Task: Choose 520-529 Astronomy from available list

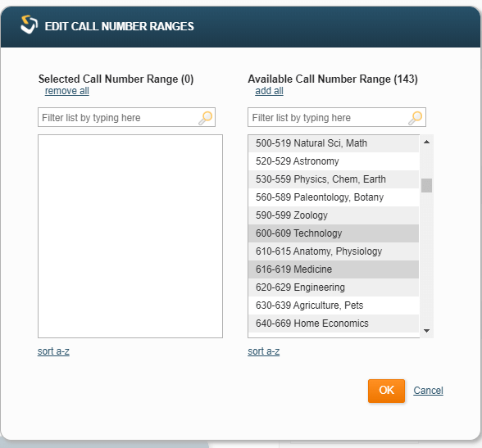Action: click(x=334, y=161)
